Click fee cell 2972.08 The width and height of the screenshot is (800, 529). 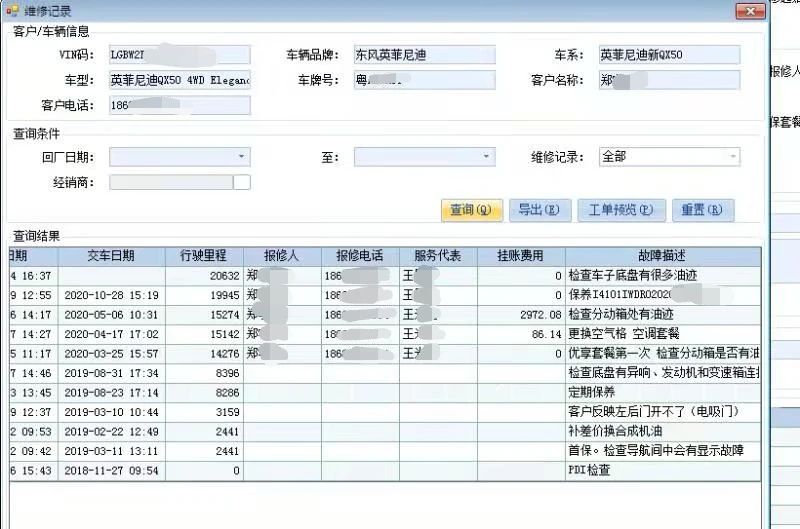pos(521,315)
